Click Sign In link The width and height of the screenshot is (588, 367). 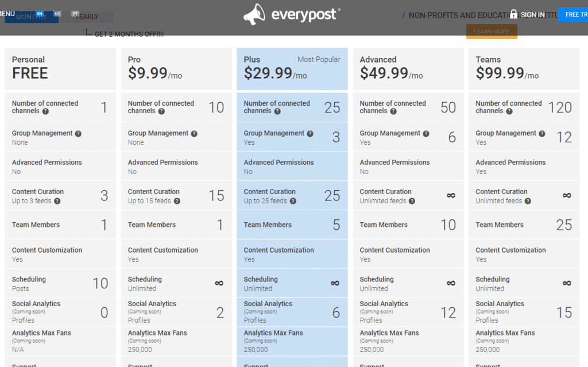click(532, 14)
